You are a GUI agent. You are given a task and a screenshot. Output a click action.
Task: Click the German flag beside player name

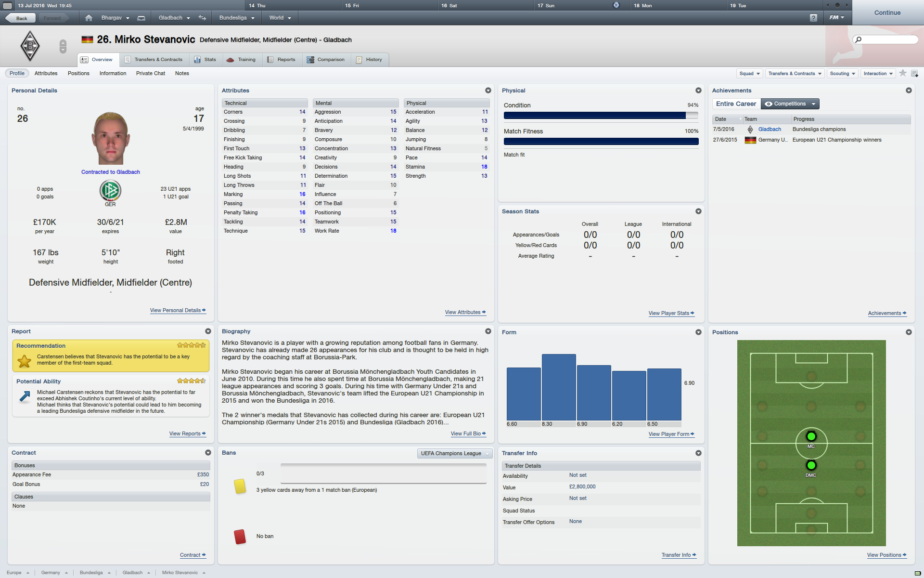point(87,39)
